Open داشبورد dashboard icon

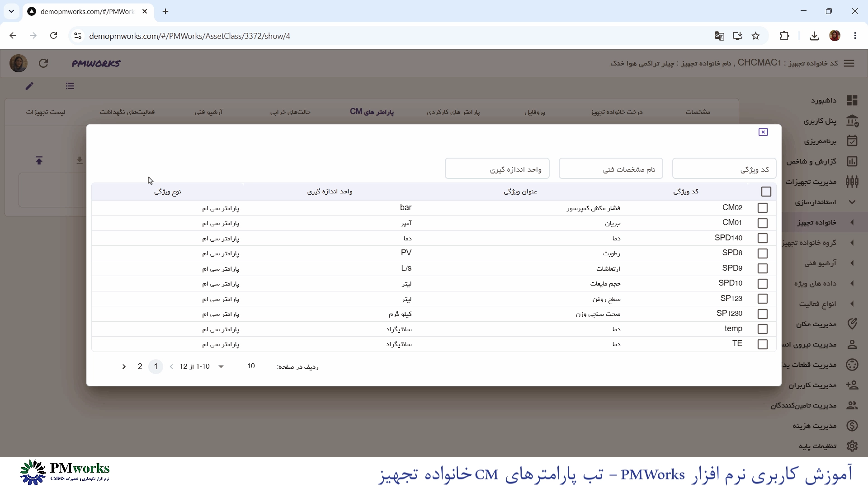tap(852, 100)
